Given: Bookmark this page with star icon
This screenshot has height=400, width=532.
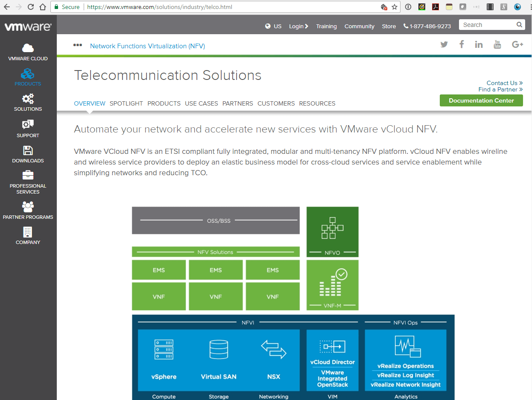Looking at the screenshot, I should tap(395, 7).
